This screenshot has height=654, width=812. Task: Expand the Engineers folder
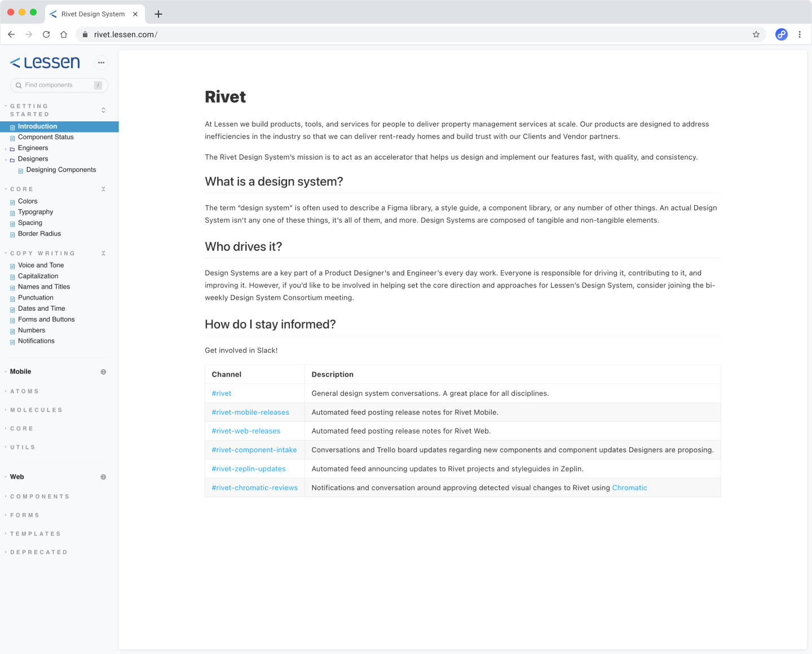33,148
